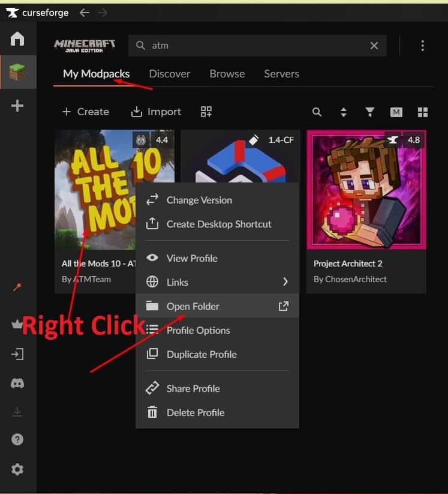
Task: Click the Project Architect 2 title text
Action: [x=348, y=264]
